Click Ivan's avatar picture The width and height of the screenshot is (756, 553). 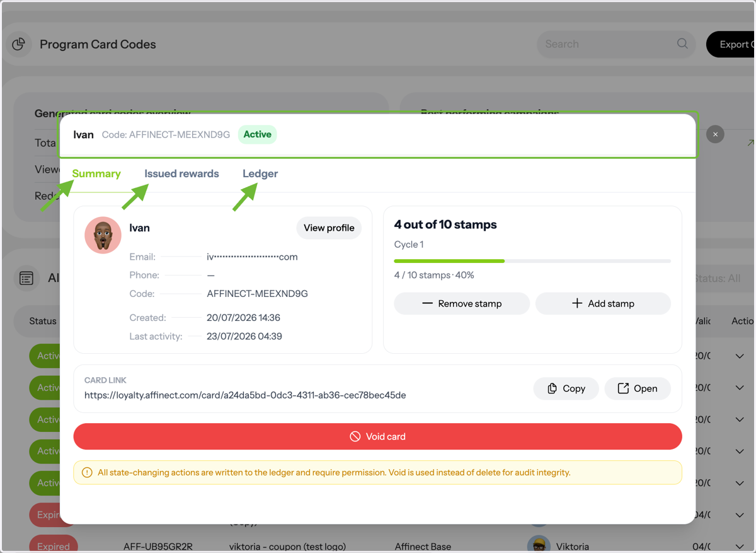(x=103, y=235)
